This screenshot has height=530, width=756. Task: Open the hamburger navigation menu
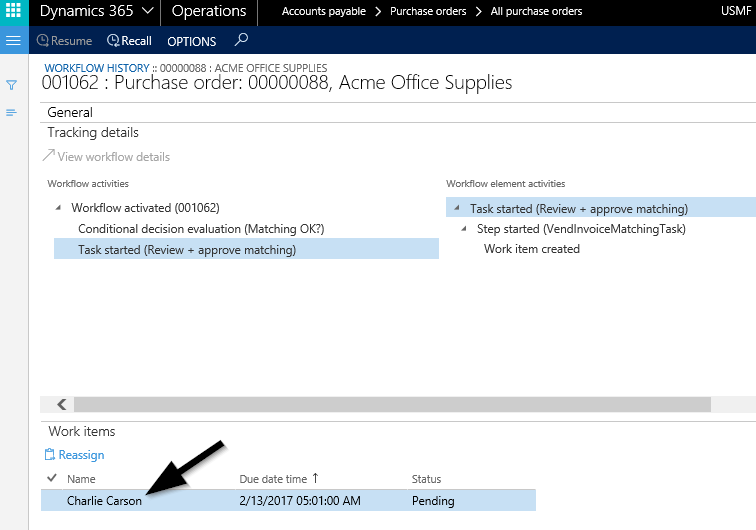pyautogui.click(x=13, y=41)
